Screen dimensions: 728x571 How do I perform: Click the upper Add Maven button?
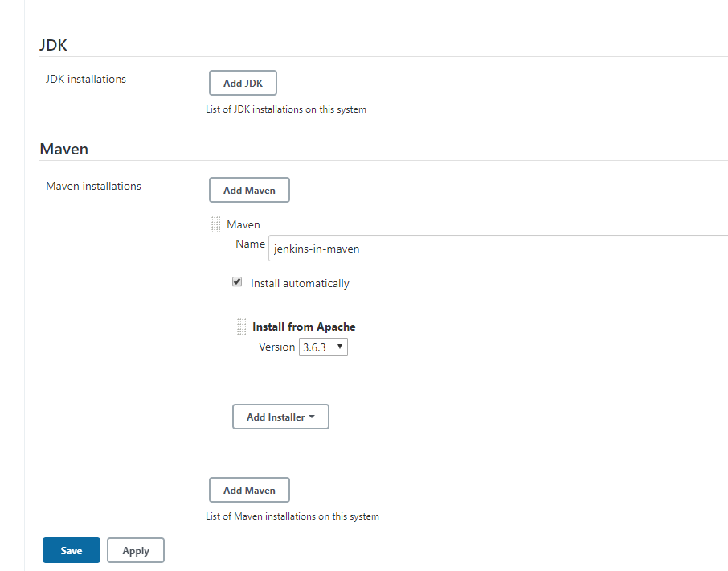tap(249, 190)
